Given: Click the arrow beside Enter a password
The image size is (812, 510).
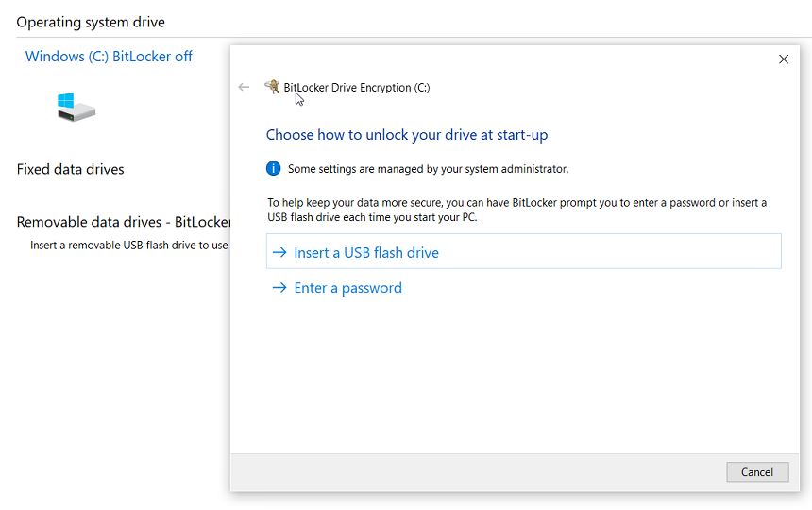Looking at the screenshot, I should pos(279,288).
